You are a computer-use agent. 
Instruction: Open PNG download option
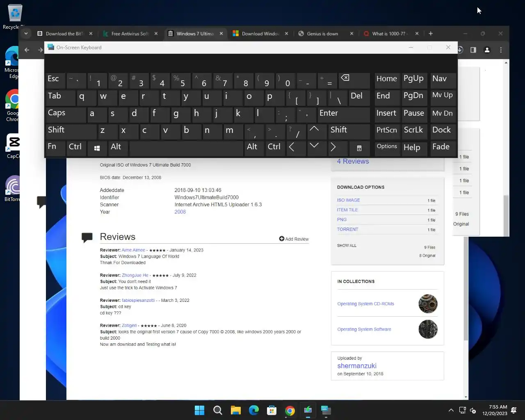click(x=342, y=220)
